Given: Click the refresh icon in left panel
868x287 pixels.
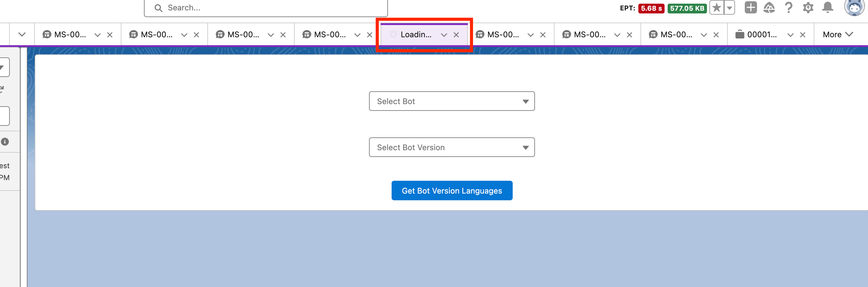Looking at the screenshot, I should 2,89.
